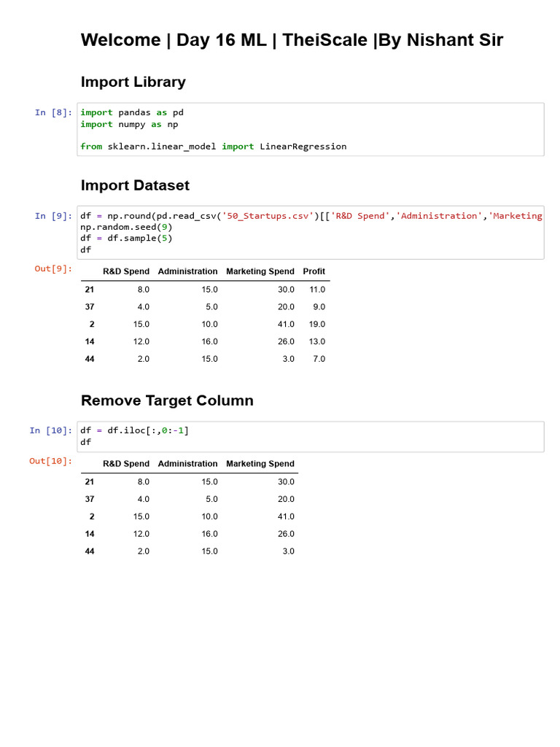This screenshot has width=560, height=747.
Task: Click the Profit column header
Action: [x=314, y=271]
